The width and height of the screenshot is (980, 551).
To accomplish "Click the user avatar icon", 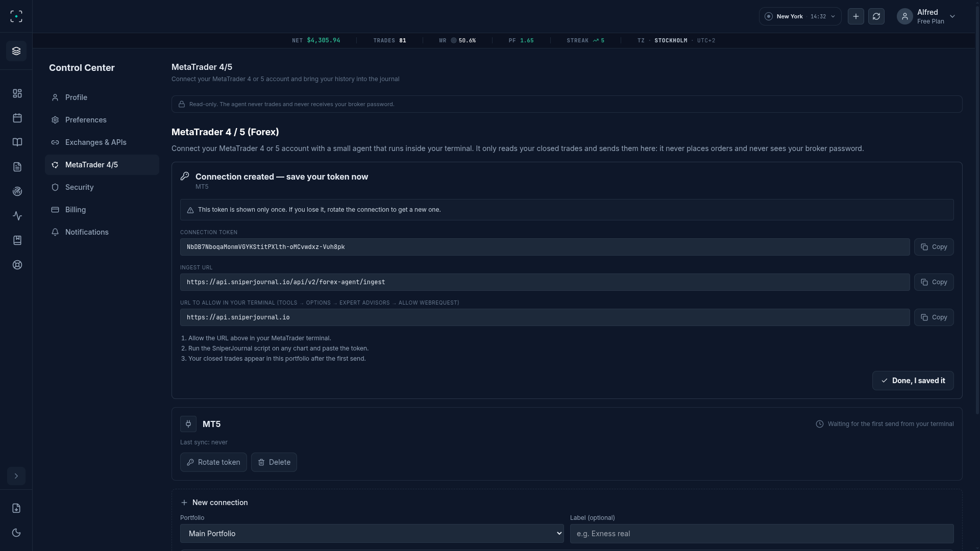I will point(905,16).
